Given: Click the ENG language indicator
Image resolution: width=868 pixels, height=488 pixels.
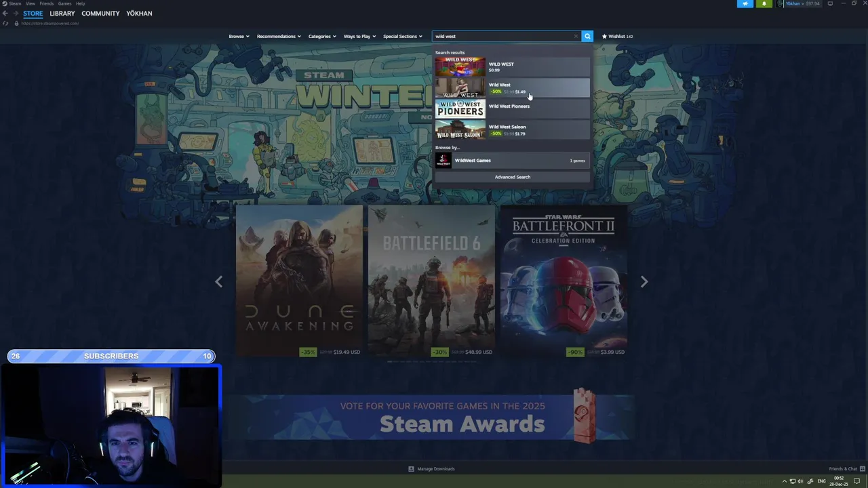Looking at the screenshot, I should (x=822, y=481).
